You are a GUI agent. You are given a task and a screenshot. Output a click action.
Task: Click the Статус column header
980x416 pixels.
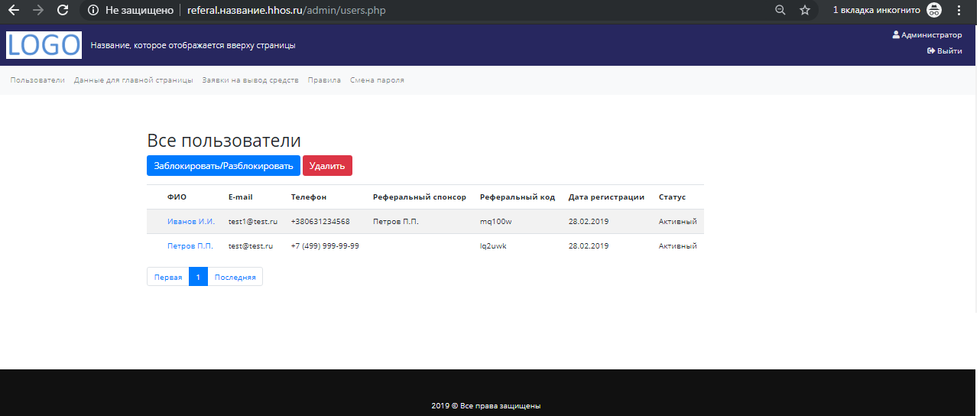673,197
